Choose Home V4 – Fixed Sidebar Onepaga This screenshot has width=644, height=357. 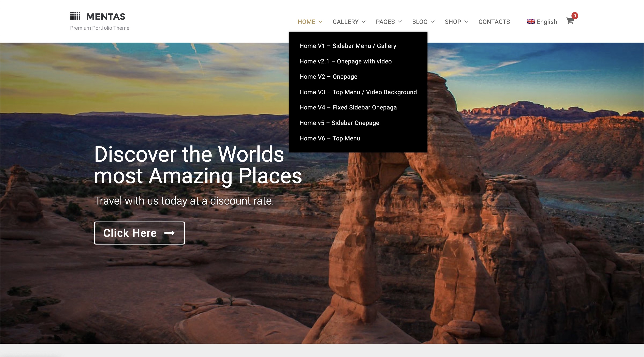(x=348, y=108)
